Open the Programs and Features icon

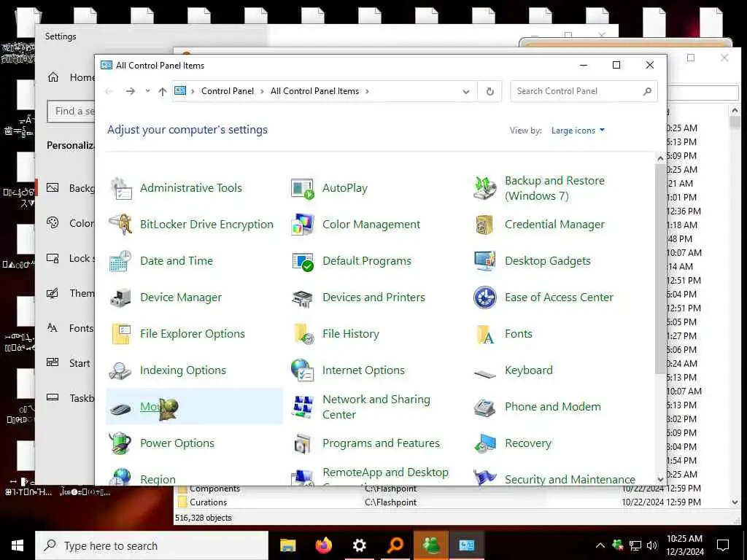click(x=303, y=444)
